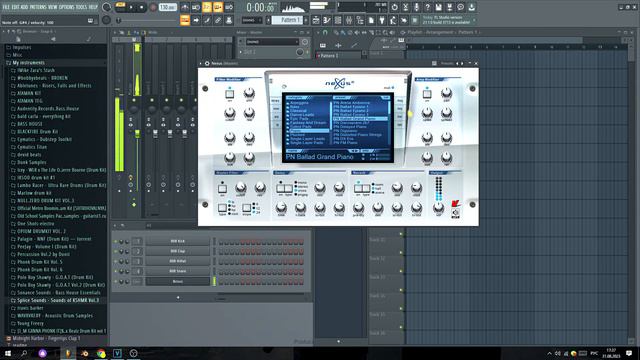640x360 pixels.
Task: Click the scissors cut icon in top toolbar
Action: [405, 7]
